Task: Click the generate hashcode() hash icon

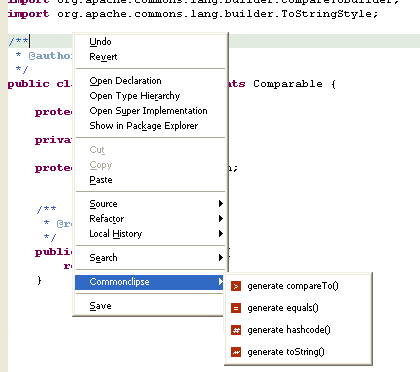Action: (x=236, y=330)
